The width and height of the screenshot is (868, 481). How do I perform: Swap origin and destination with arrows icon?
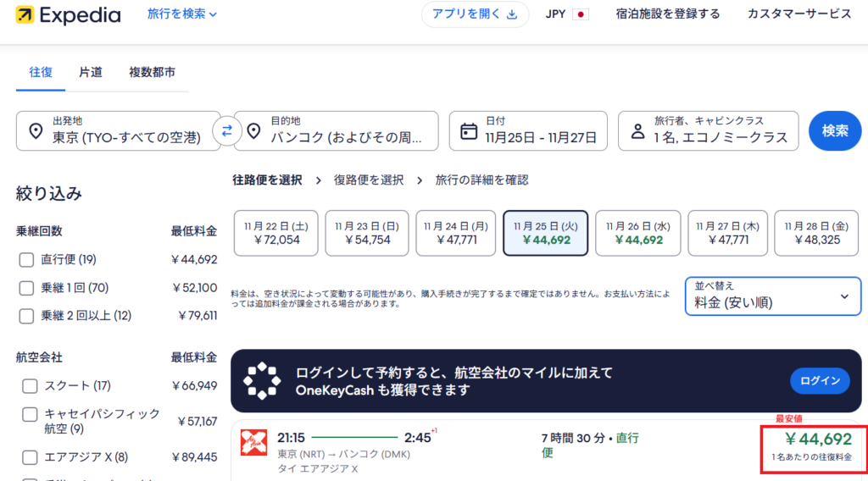[227, 131]
